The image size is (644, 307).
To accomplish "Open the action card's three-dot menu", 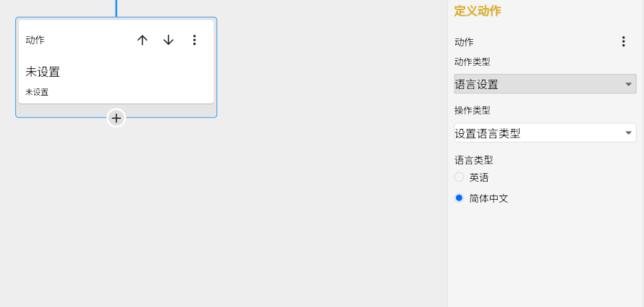I will 194,41.
